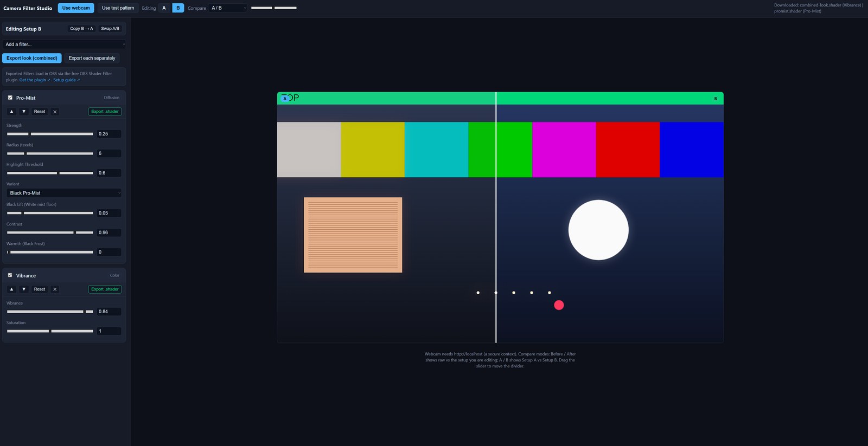Click the Saturation slider
This screenshot has width=868, height=446.
50,331
